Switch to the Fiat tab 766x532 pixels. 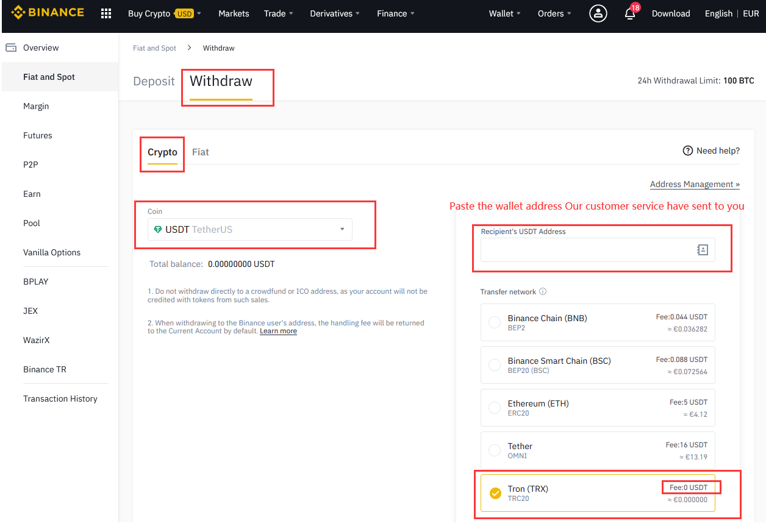tap(200, 152)
